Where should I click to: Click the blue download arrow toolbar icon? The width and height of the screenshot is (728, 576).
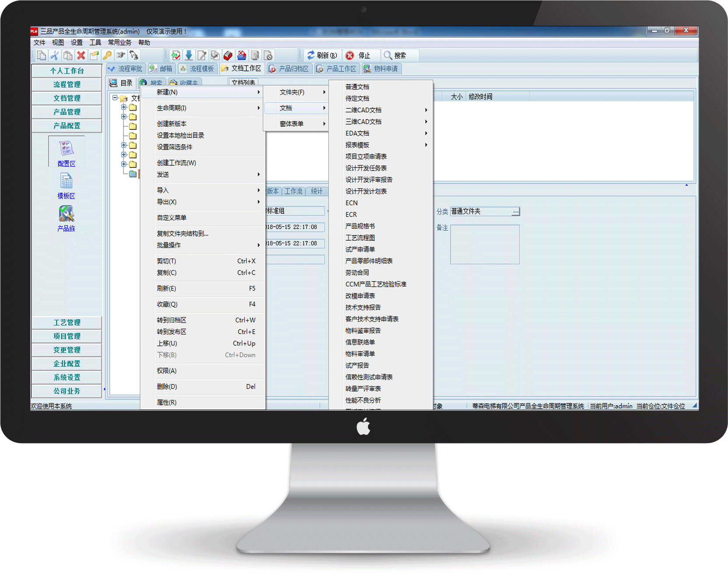tap(189, 56)
